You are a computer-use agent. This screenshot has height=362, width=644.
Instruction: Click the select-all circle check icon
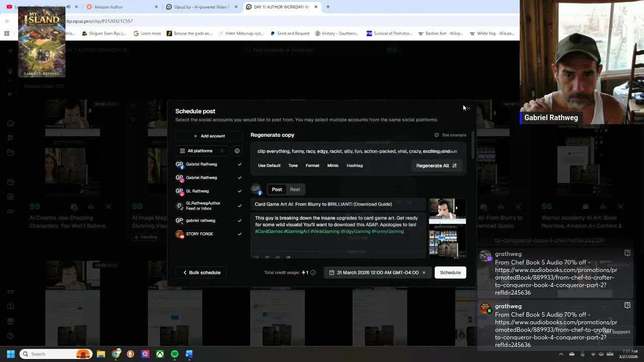coord(237,151)
